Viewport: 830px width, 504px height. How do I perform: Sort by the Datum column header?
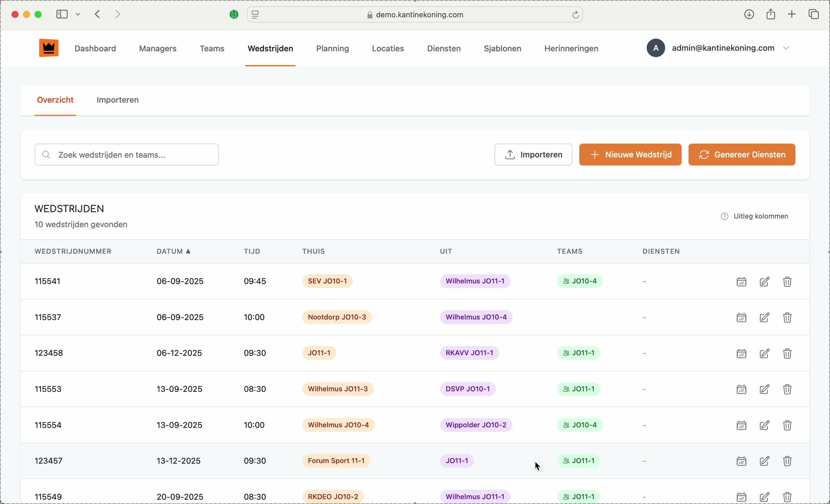(x=173, y=252)
